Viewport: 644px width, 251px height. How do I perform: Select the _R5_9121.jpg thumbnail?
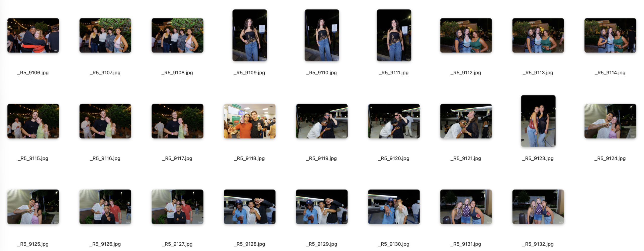pyautogui.click(x=466, y=121)
